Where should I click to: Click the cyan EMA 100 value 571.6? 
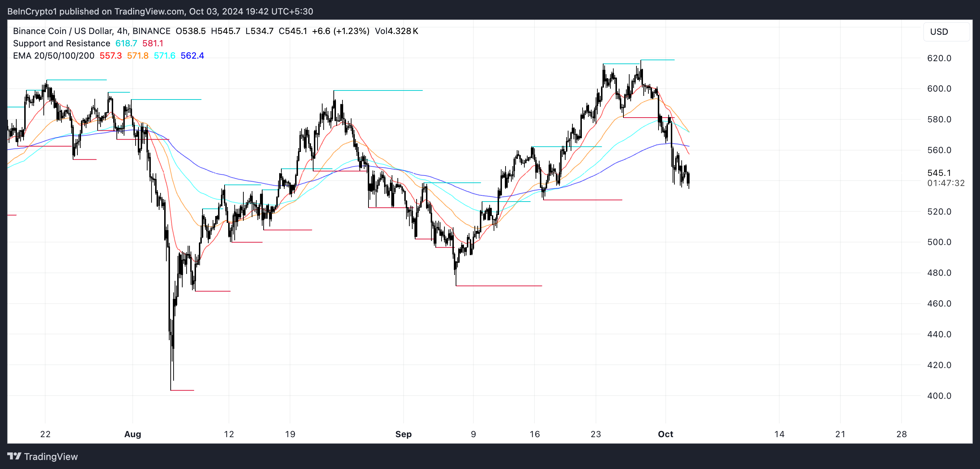164,56
